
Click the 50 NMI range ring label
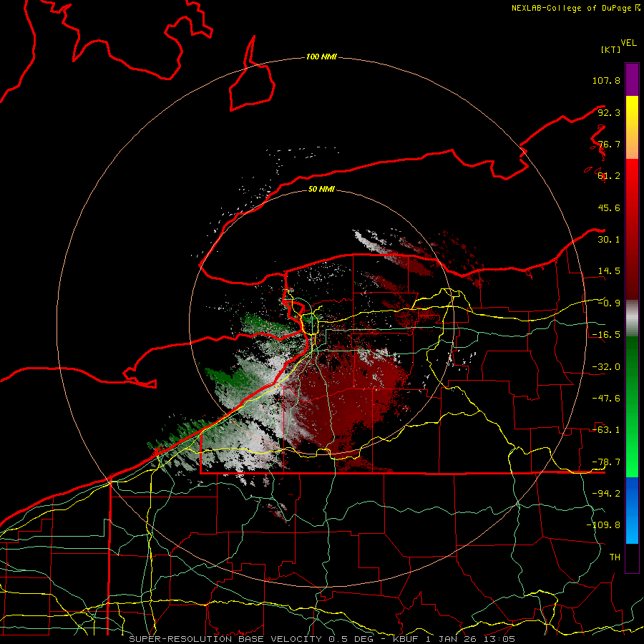321,189
